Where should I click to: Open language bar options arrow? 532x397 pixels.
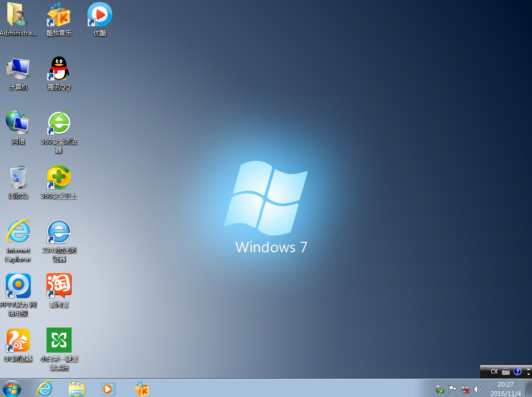point(528,373)
